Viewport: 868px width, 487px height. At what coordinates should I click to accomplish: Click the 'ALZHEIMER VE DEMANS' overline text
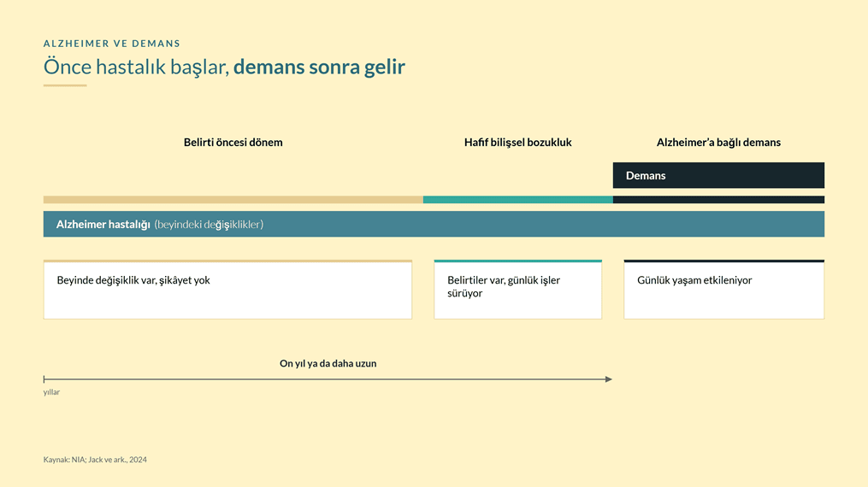112,44
